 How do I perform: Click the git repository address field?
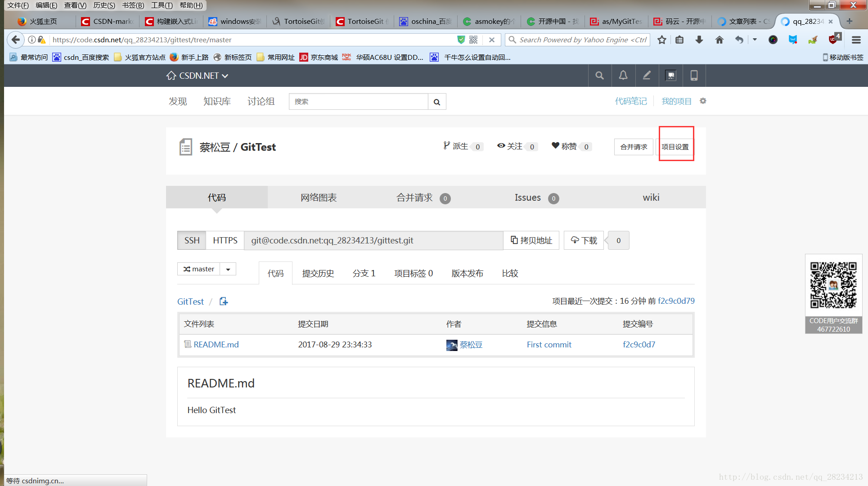(x=373, y=240)
